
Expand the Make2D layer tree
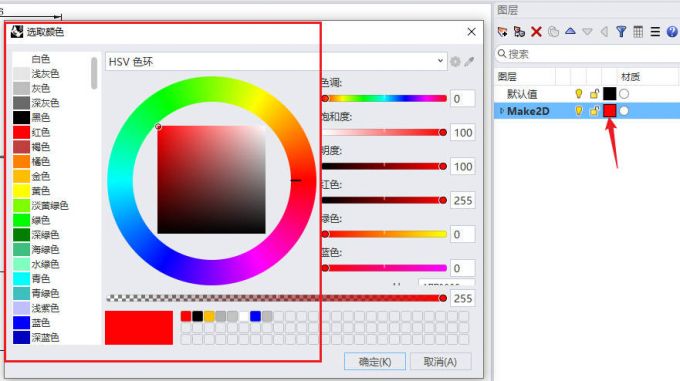tap(502, 111)
